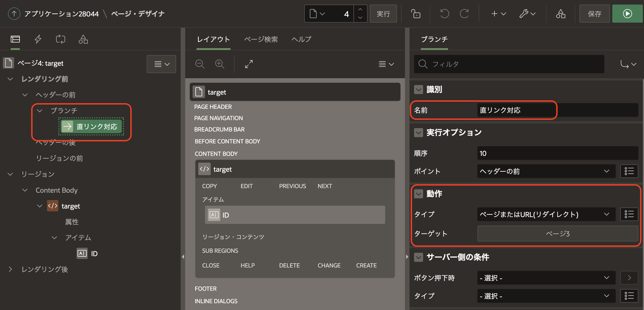The width and height of the screenshot is (644, 310).
Task: Decrement the page number stepper down arrow
Action: [x=360, y=18]
